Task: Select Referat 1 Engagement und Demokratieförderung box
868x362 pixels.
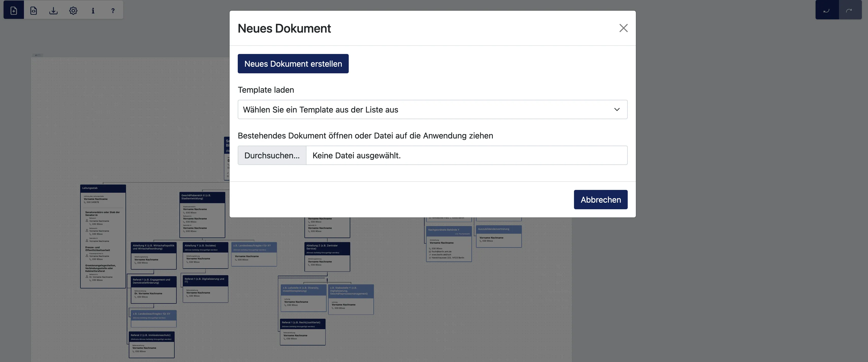Action: tap(154, 290)
